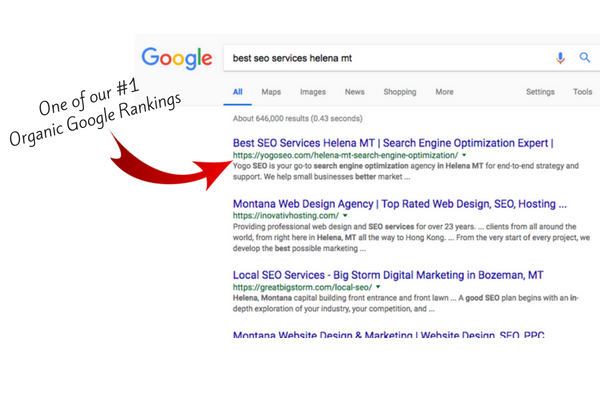Open 'Best SEO Services Helena MT' result
The height and width of the screenshot is (400, 600).
point(393,143)
